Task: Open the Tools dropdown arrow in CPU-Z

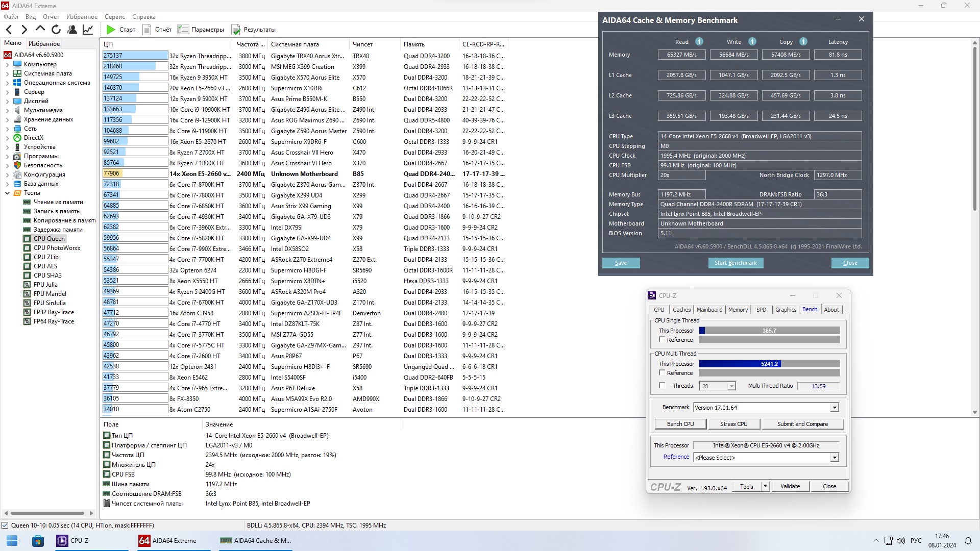Action: click(765, 486)
